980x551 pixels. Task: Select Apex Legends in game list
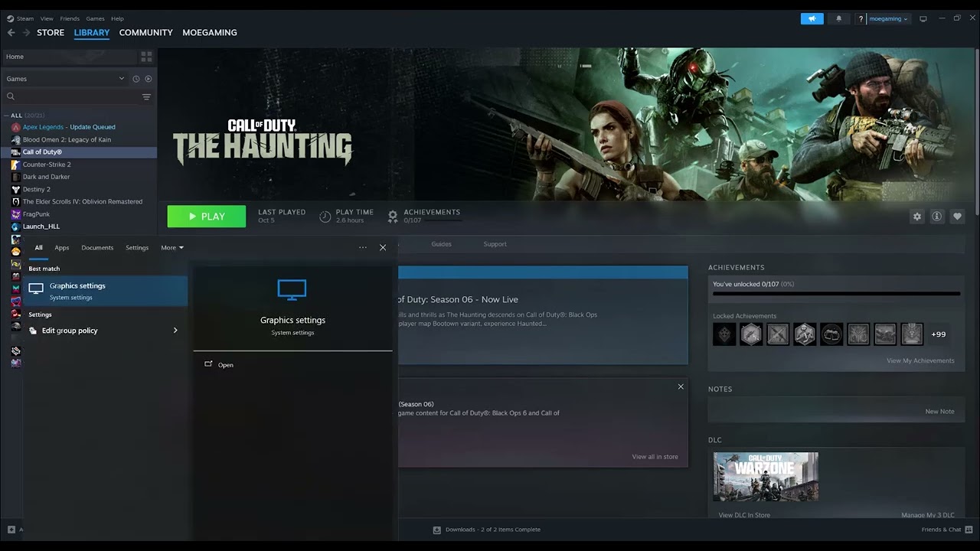pos(79,127)
